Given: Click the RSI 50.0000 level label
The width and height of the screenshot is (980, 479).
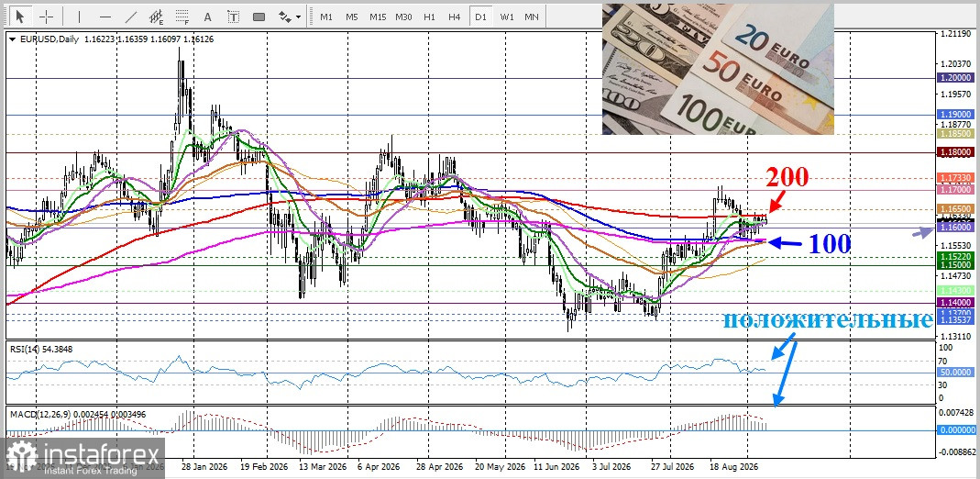Looking at the screenshot, I should click(956, 372).
